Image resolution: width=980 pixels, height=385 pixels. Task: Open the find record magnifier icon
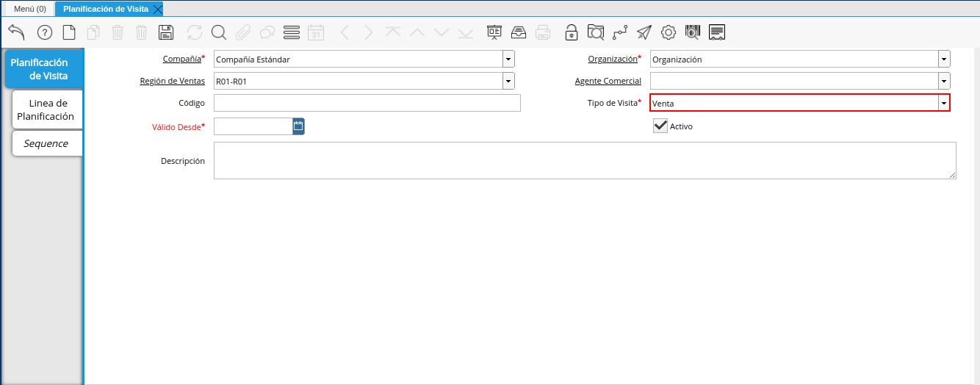click(218, 32)
